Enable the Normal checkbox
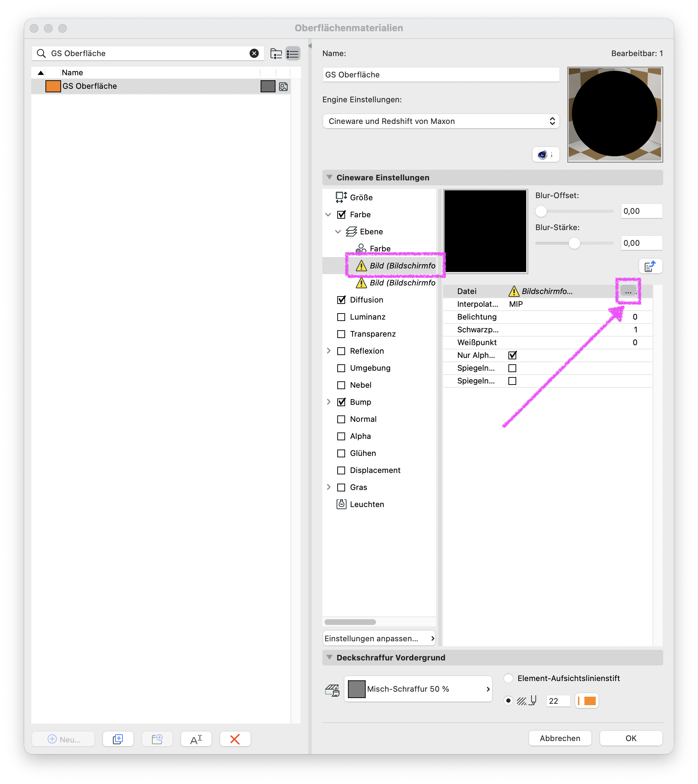Image resolution: width=698 pixels, height=784 pixels. (x=341, y=419)
